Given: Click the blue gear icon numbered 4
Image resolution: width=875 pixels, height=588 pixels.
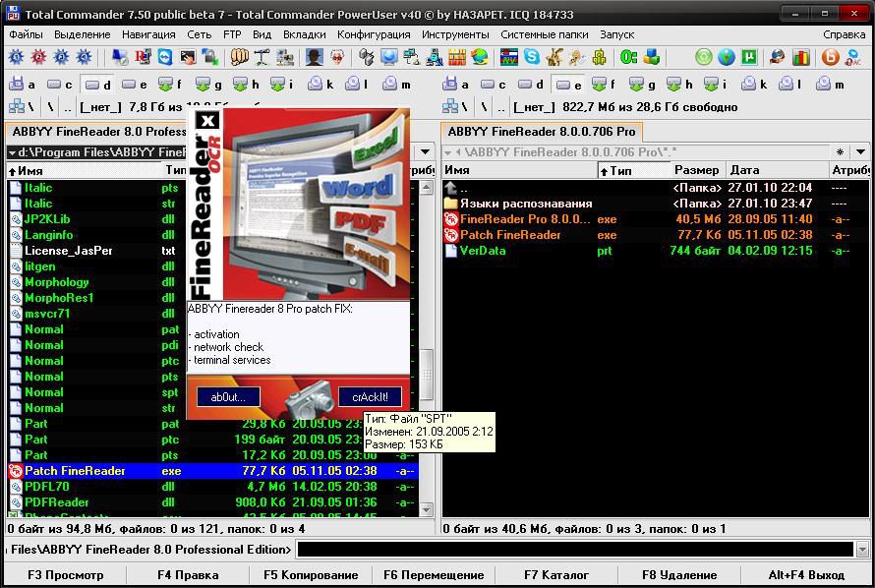Looking at the screenshot, I should coord(84,56).
